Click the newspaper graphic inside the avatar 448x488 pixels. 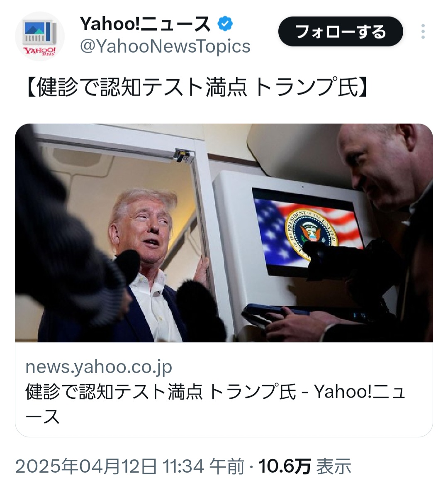coord(39,33)
